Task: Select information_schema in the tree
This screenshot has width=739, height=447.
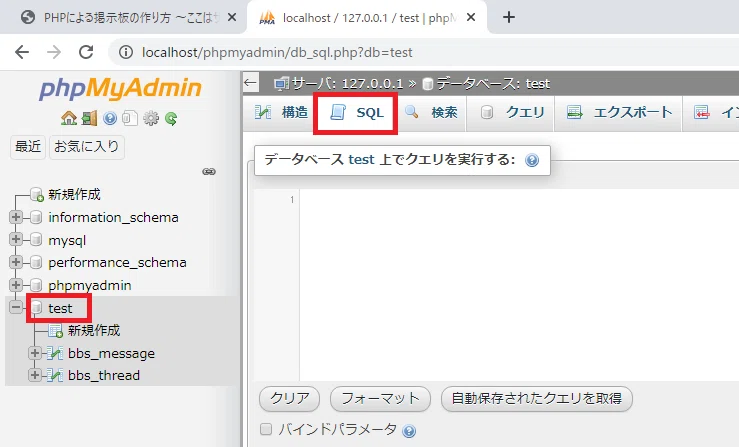Action: pos(114,217)
